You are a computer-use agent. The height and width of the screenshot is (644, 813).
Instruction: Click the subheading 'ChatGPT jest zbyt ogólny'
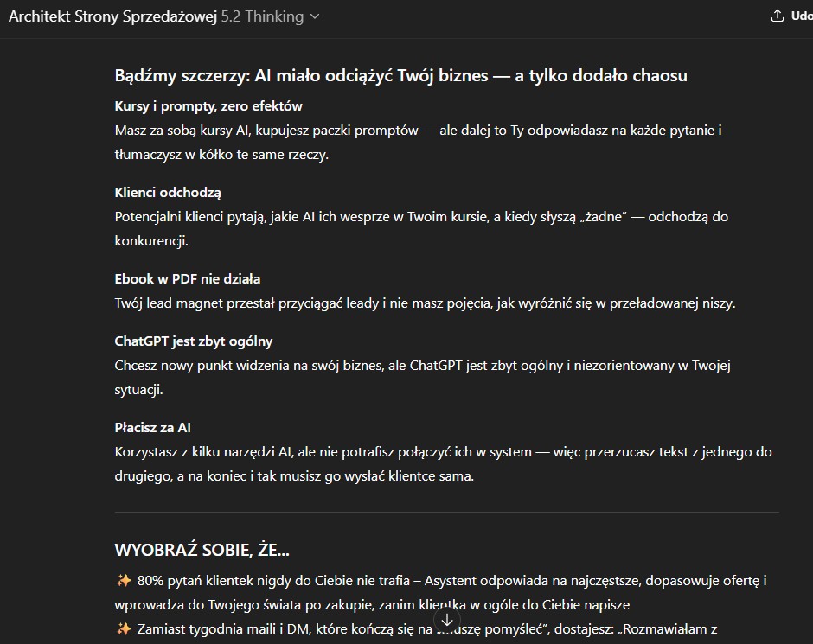[194, 341]
